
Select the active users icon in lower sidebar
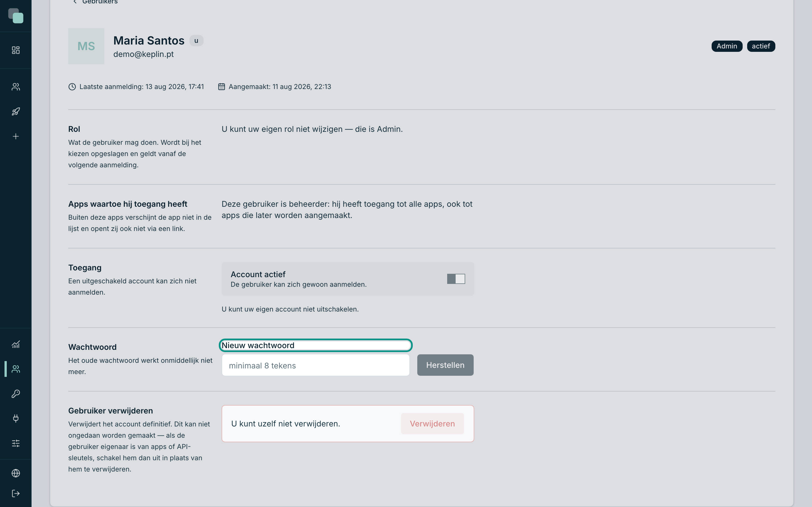(x=16, y=369)
